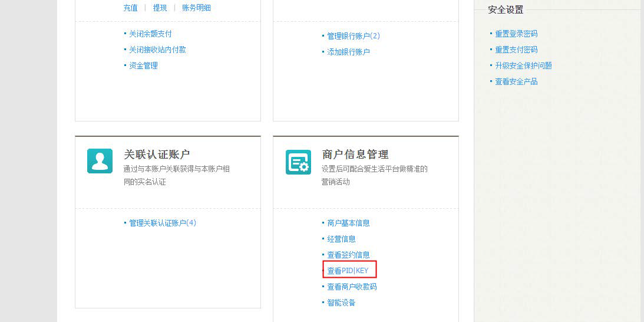Click 查看PID|KEY link
Image resolution: width=644 pixels, height=322 pixels.
[x=348, y=271]
